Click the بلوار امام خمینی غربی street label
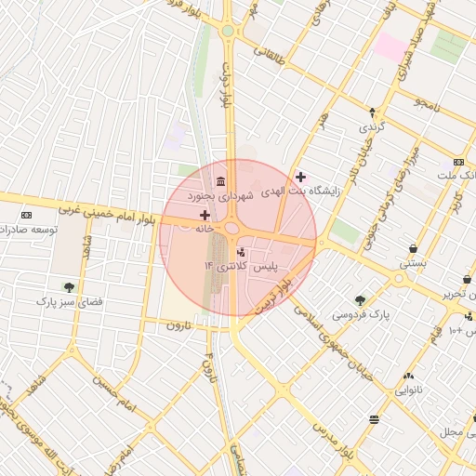 coord(107,215)
